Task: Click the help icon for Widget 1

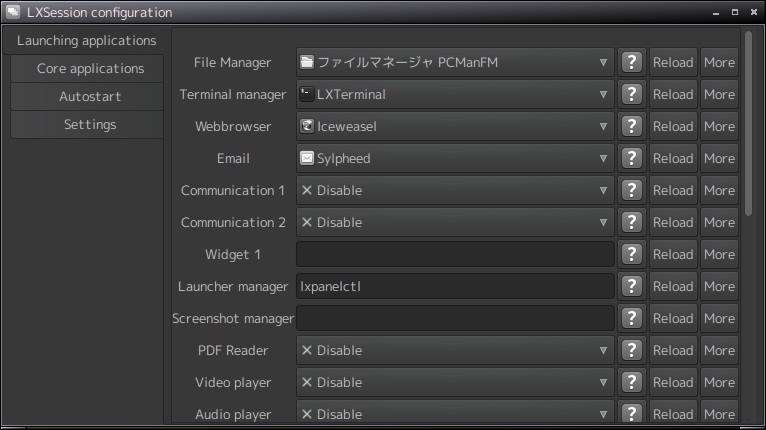Action: [x=631, y=254]
